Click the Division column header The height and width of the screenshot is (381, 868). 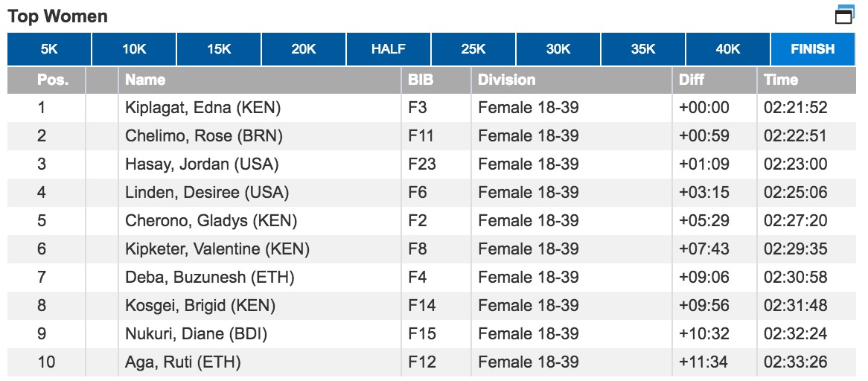(506, 80)
